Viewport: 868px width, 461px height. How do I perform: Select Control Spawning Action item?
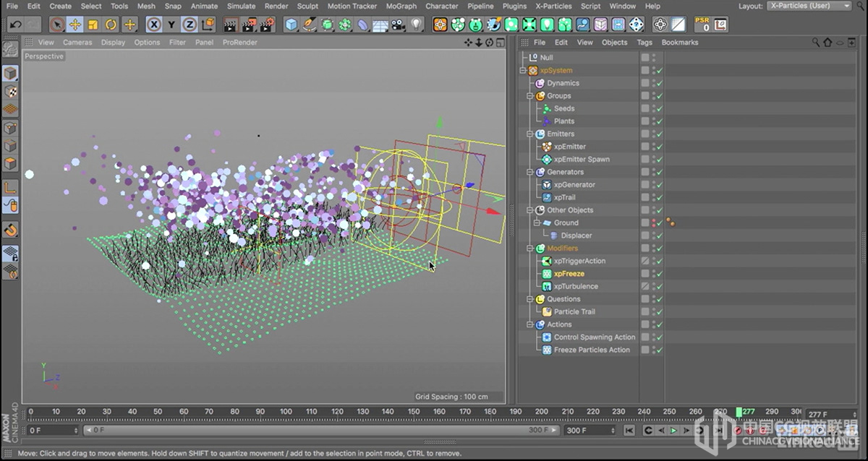[595, 337]
